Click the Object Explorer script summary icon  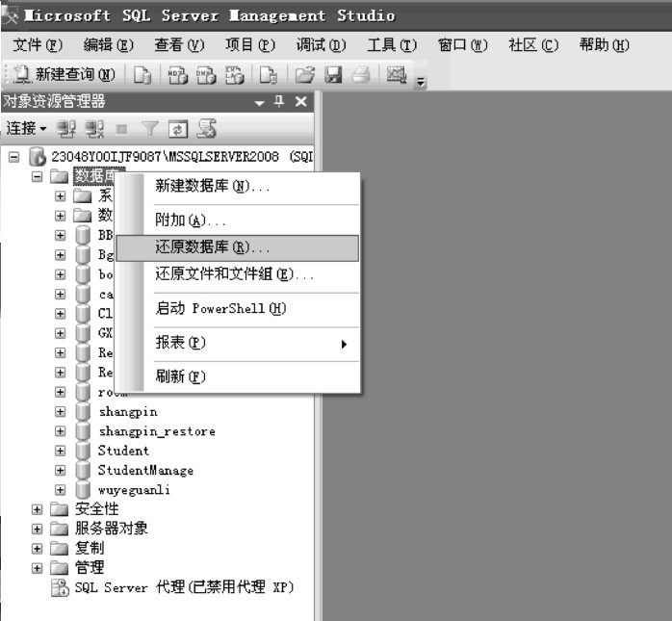206,129
